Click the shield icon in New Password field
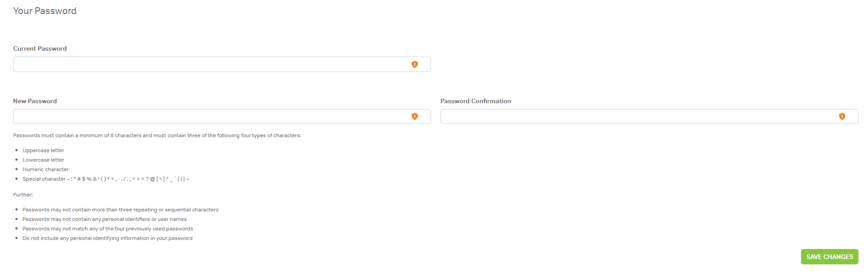 415,116
